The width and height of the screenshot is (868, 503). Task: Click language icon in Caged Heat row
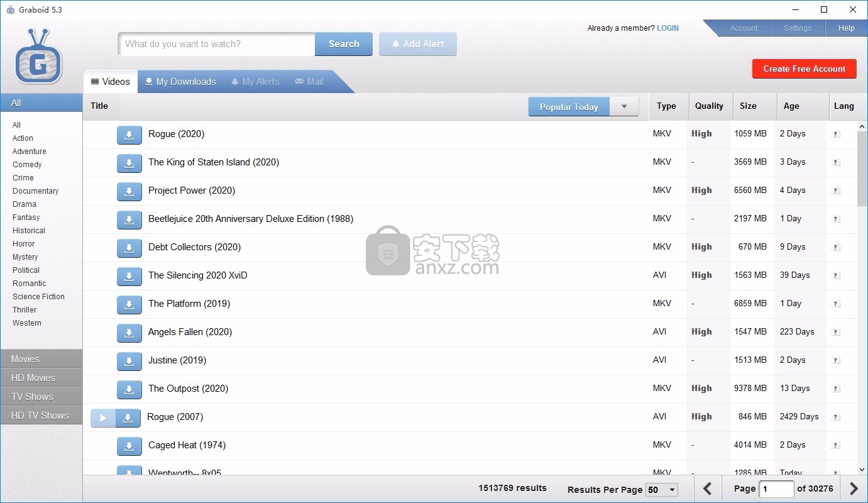(835, 445)
